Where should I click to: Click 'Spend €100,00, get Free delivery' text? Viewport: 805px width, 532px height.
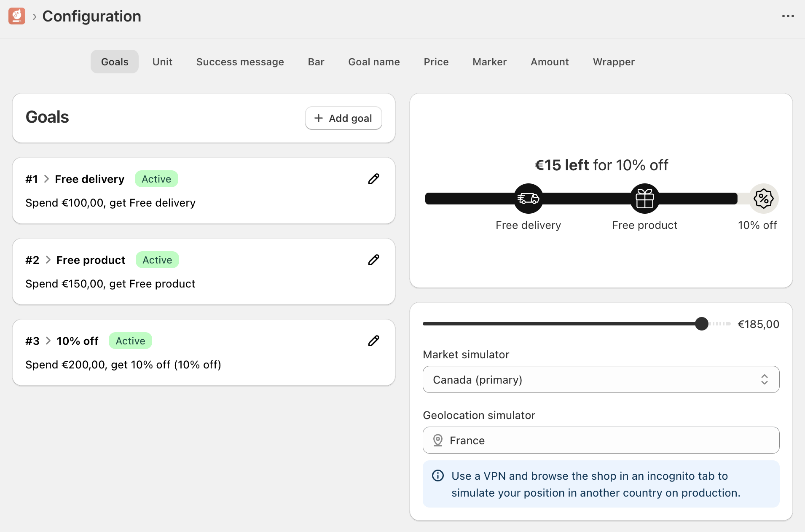tap(110, 203)
